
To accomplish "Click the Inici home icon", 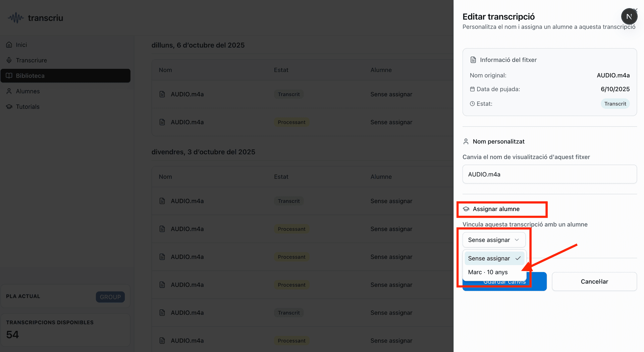I will pos(9,45).
